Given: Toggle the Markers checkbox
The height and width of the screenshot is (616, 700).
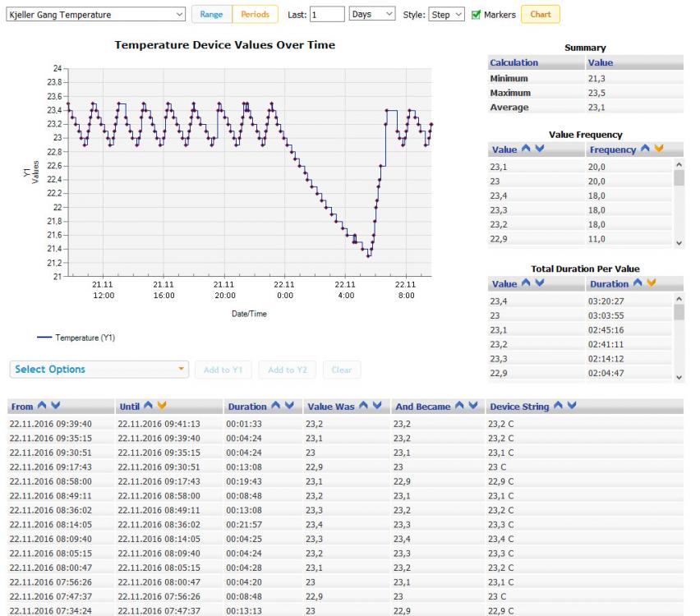Looking at the screenshot, I should 476,15.
